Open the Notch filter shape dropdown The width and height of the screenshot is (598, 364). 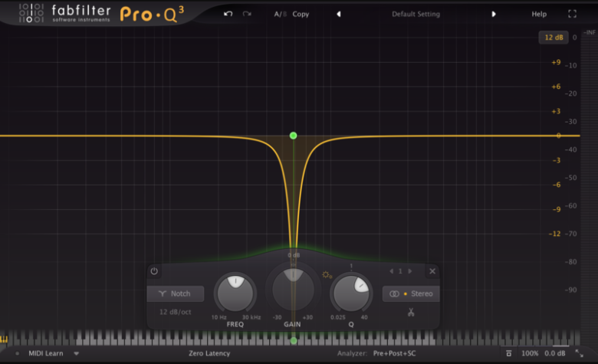coord(176,293)
